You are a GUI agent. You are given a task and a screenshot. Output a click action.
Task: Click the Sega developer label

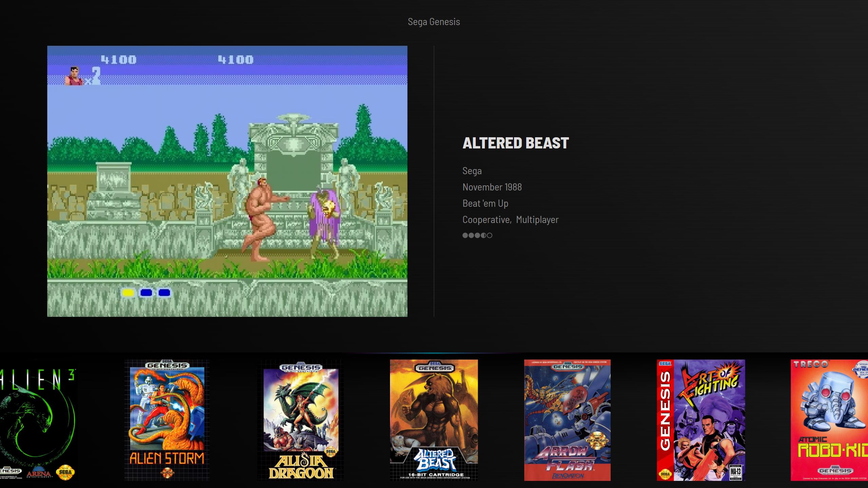pos(472,171)
